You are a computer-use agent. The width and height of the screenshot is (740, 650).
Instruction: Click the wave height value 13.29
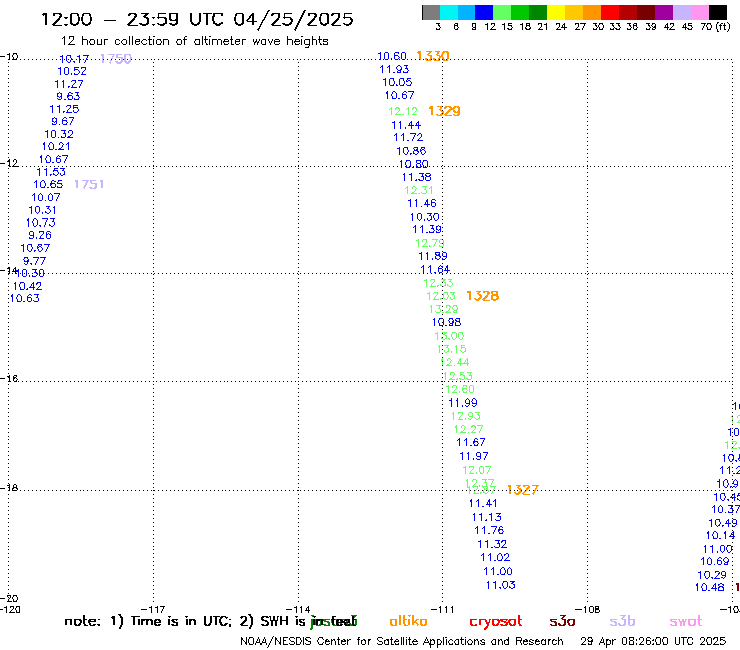point(443,309)
